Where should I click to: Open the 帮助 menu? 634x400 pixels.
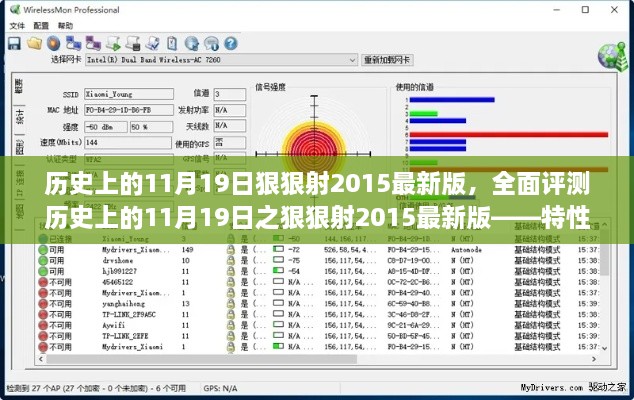65,26
